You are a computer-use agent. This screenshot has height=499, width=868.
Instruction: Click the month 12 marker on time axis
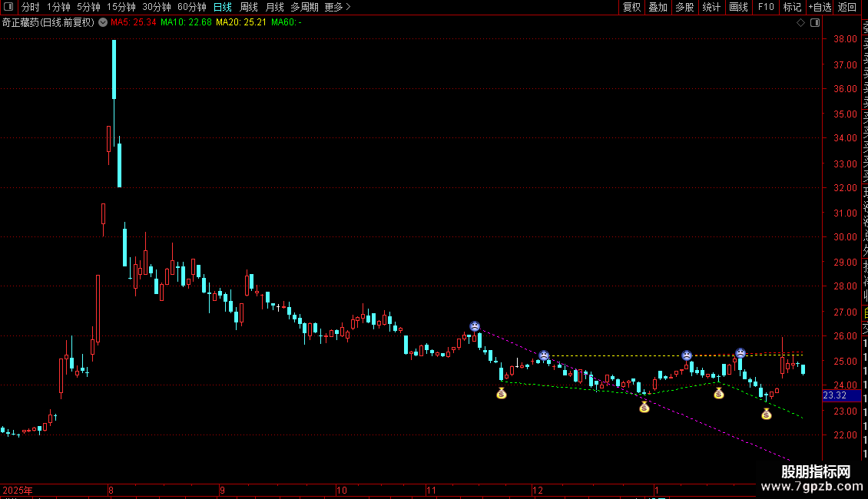(x=538, y=490)
